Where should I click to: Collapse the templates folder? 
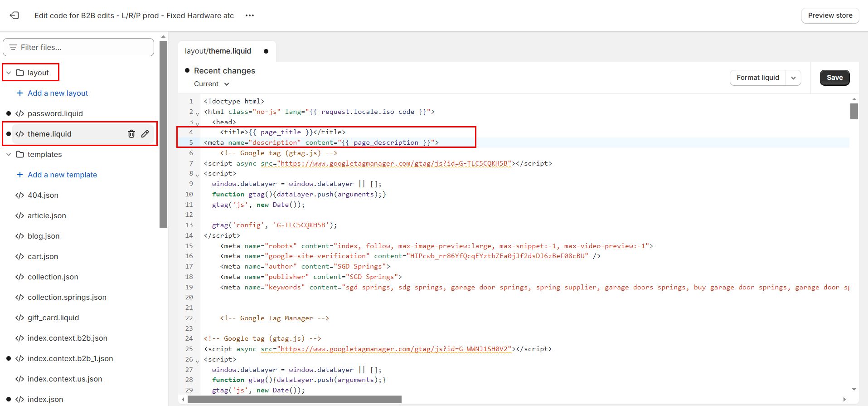(x=9, y=154)
